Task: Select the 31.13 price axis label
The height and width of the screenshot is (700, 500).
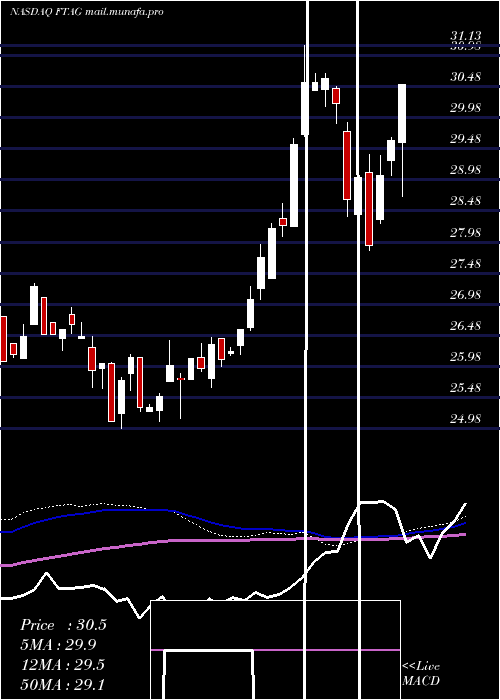Action: 466,36
